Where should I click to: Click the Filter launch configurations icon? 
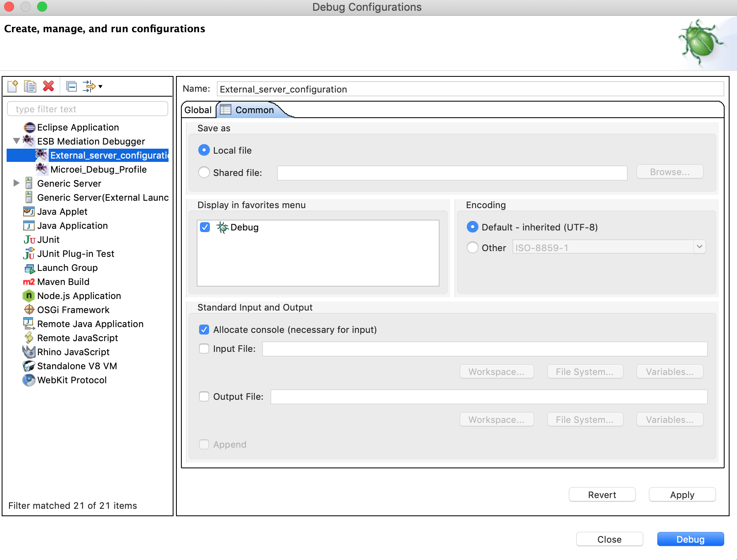point(89,86)
